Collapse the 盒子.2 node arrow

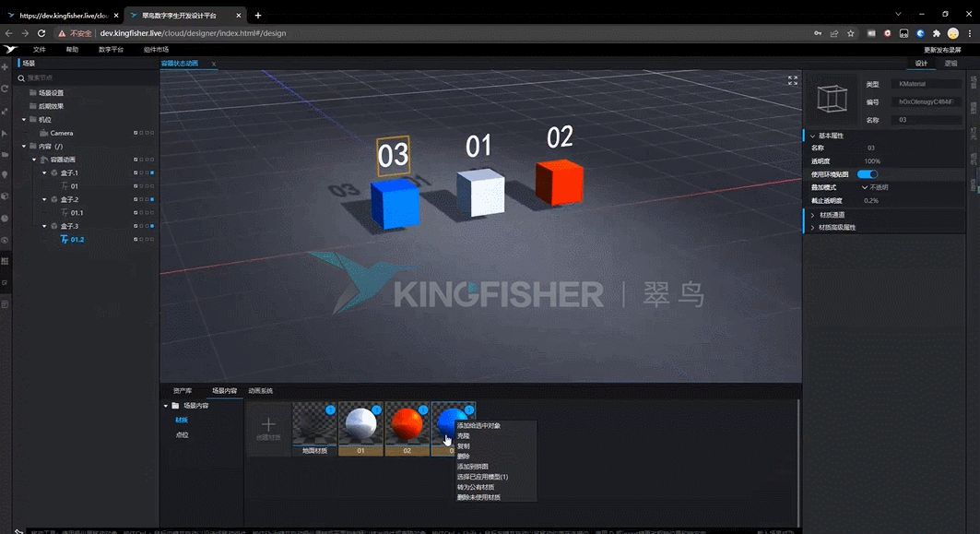(x=44, y=199)
